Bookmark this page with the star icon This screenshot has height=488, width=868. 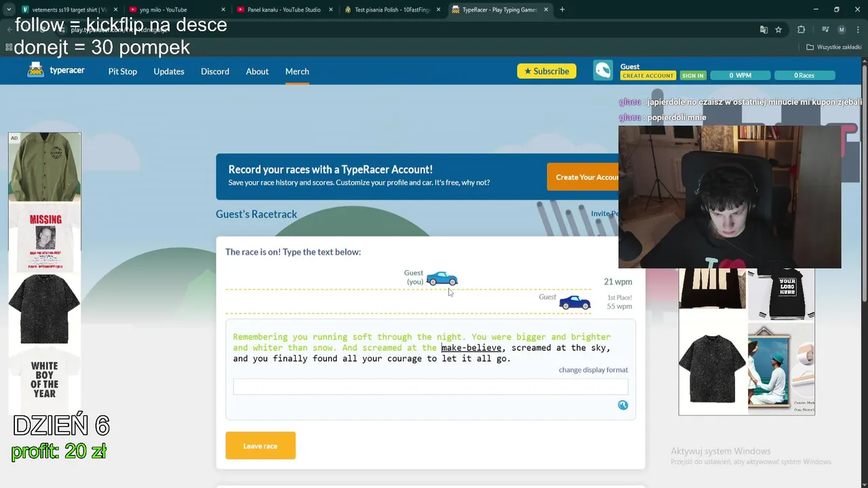[778, 30]
